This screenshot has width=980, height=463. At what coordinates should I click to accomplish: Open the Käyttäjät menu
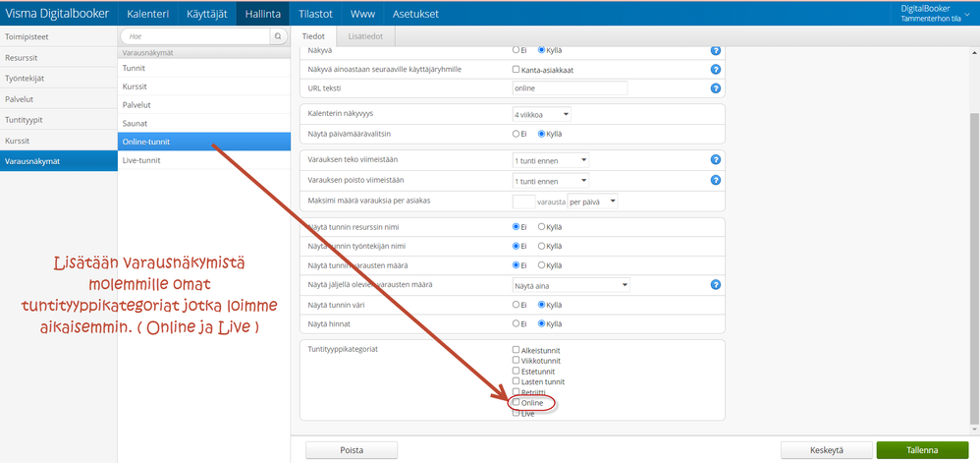207,13
